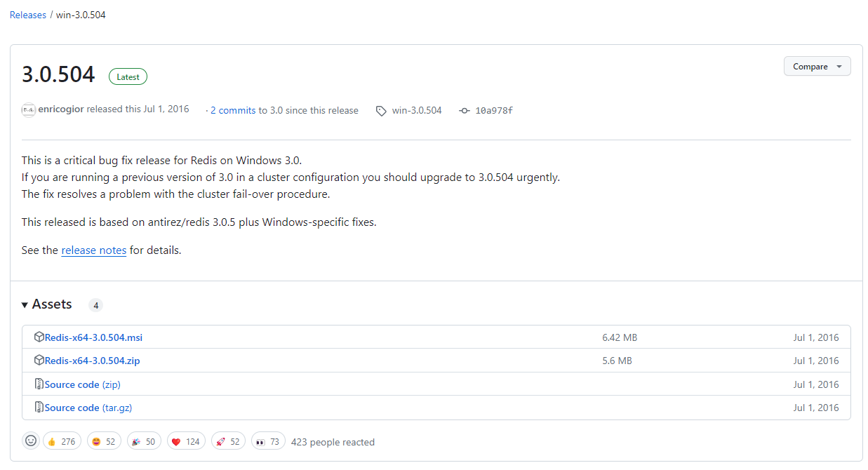
Task: Click the Latest release badge
Action: coord(128,76)
